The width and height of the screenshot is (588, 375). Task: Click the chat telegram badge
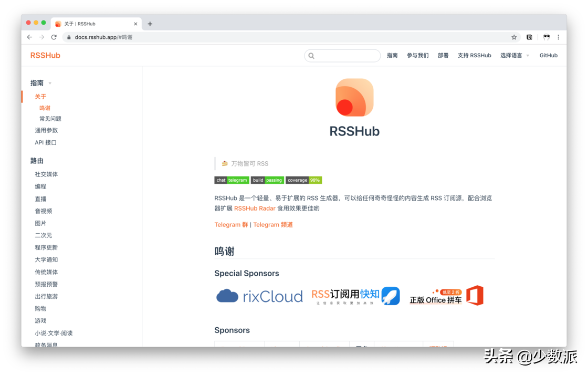coord(232,180)
